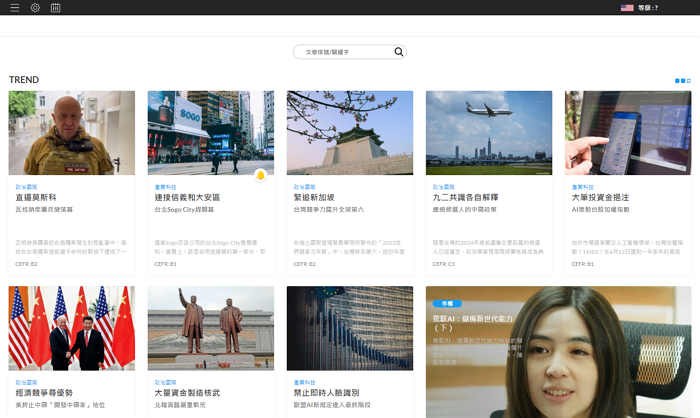700x418 pixels.
Task: Open article titled 直逼莫斯科
Action: 35,197
